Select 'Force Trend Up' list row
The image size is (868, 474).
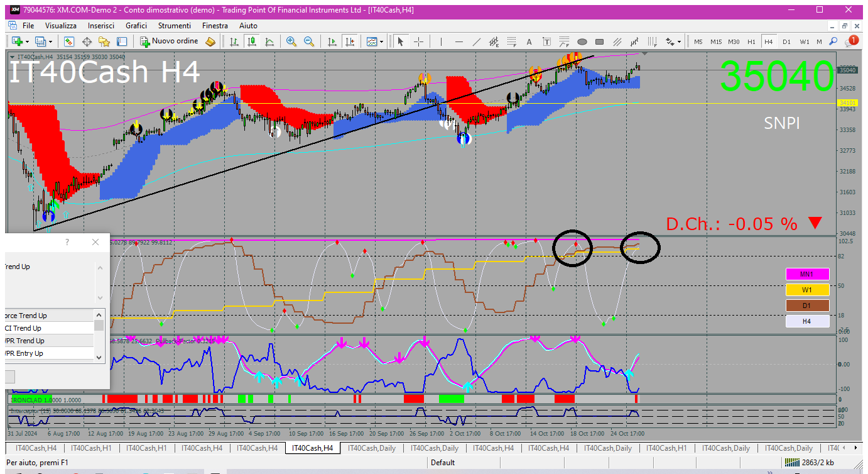[49, 316]
